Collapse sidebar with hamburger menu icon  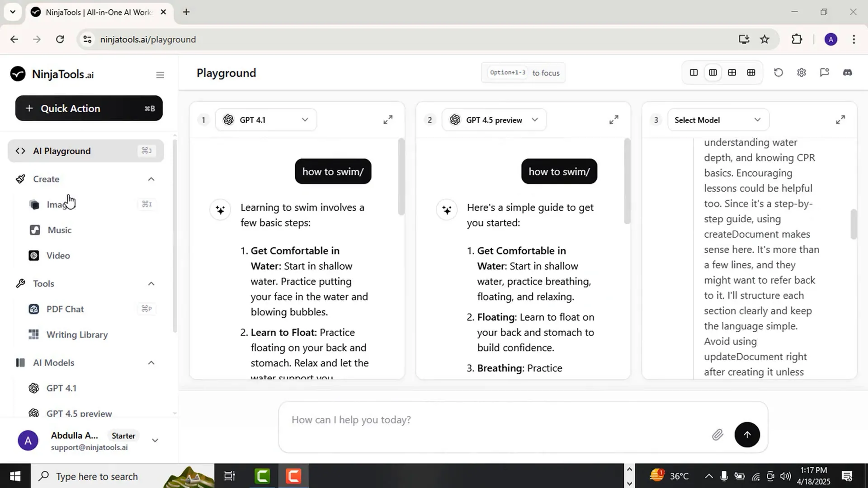click(160, 75)
